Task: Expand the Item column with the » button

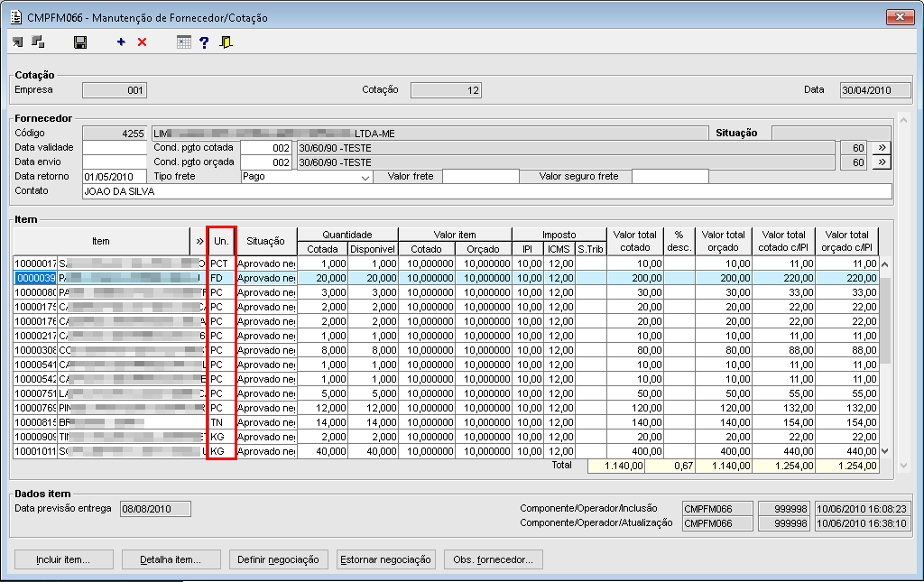Action: [199, 242]
